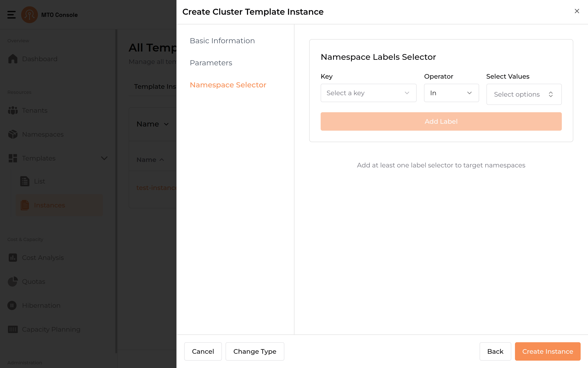
Task: Click the Hibernation pause icon
Action: 12,305
